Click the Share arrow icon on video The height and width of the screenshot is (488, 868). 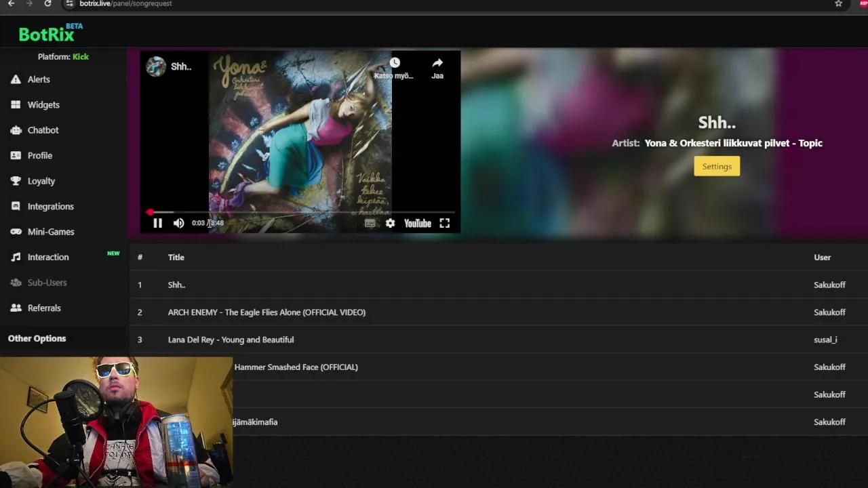coord(437,63)
